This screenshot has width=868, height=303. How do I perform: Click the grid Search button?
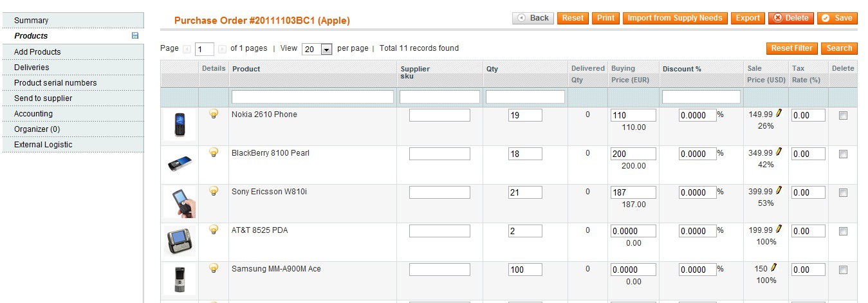pyautogui.click(x=839, y=48)
